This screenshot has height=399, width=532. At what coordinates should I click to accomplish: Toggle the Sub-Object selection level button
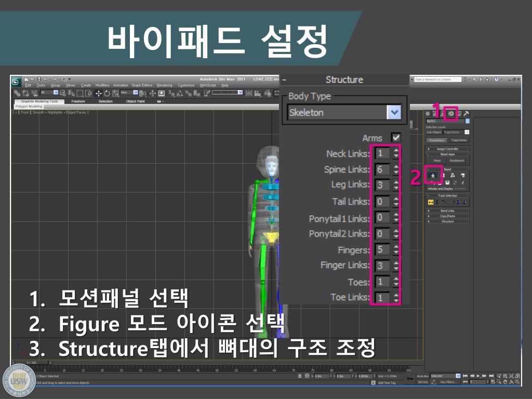click(x=434, y=132)
